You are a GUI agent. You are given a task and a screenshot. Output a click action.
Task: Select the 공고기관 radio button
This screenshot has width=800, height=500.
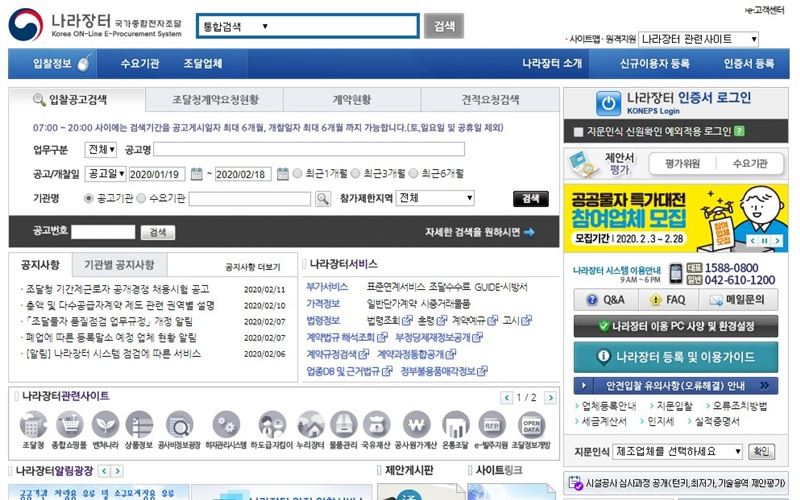coord(89,198)
